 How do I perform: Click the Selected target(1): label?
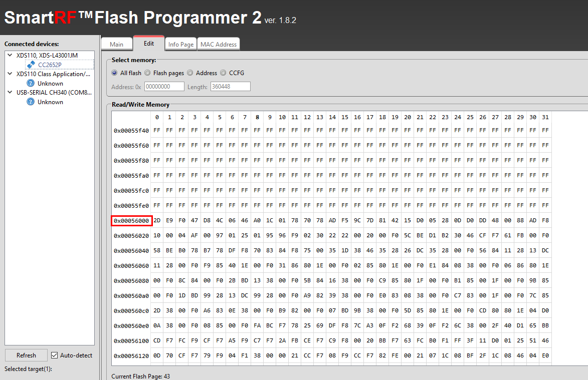click(x=28, y=369)
